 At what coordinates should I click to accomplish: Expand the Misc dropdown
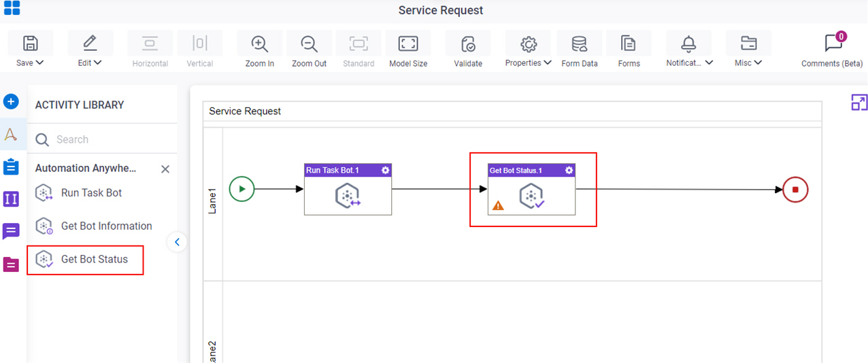758,63
